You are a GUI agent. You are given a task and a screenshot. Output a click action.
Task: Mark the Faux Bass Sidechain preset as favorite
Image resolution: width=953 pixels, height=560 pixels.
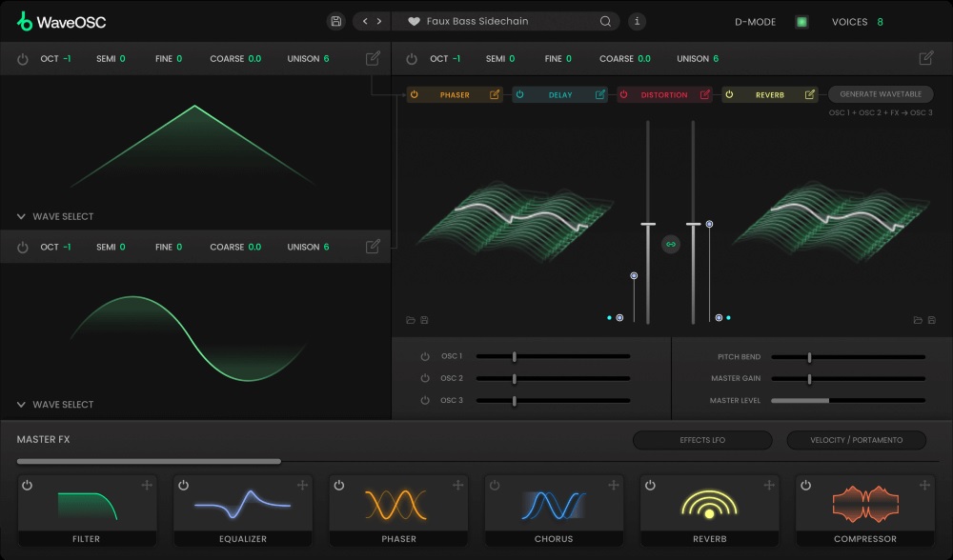(413, 21)
